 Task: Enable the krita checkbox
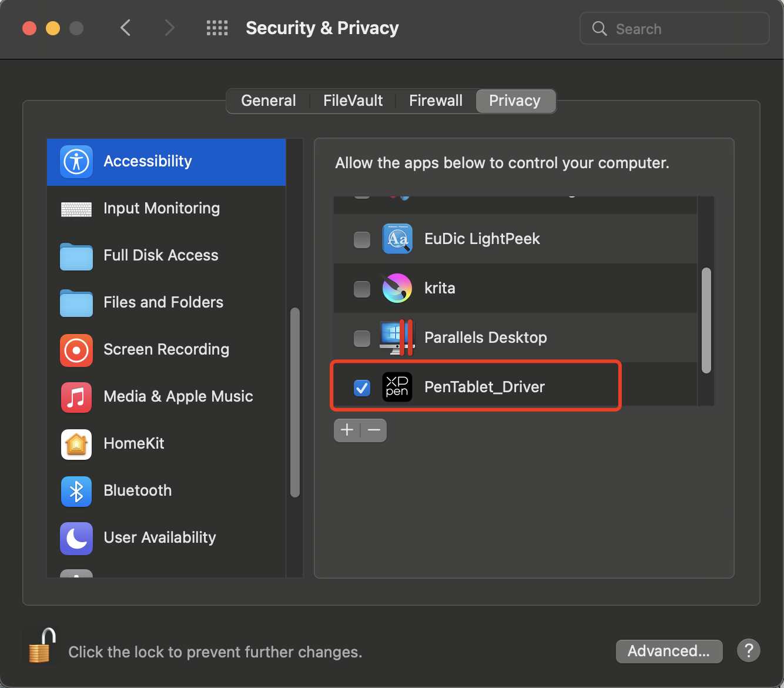(x=362, y=289)
